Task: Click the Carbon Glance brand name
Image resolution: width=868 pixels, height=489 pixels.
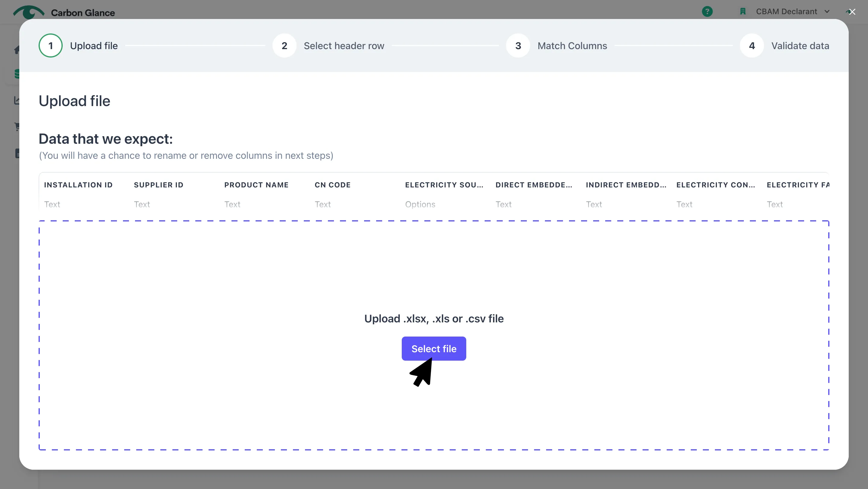Action: [83, 13]
